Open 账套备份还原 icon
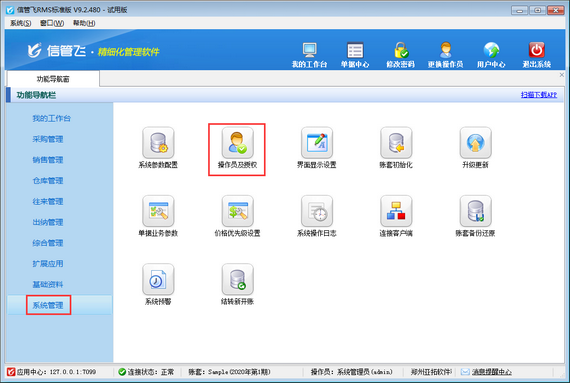 click(x=475, y=211)
